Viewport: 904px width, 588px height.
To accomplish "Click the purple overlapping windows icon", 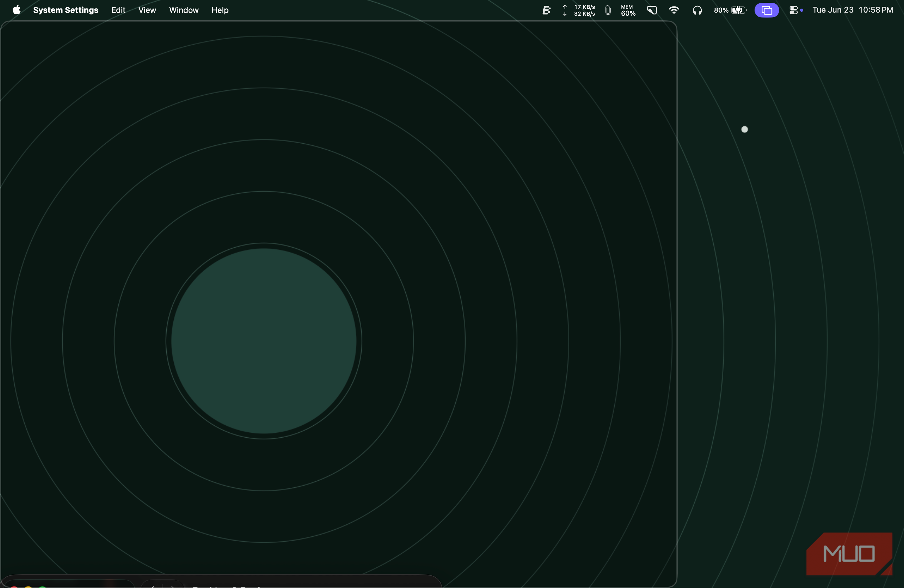I will pos(767,10).
